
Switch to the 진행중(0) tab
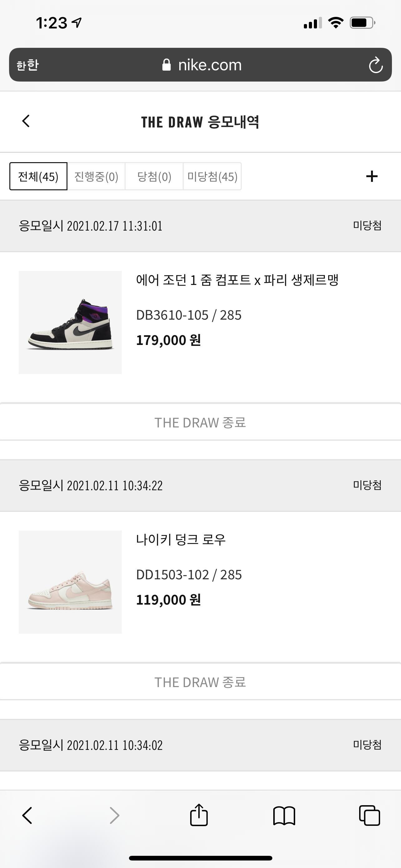[96, 177]
